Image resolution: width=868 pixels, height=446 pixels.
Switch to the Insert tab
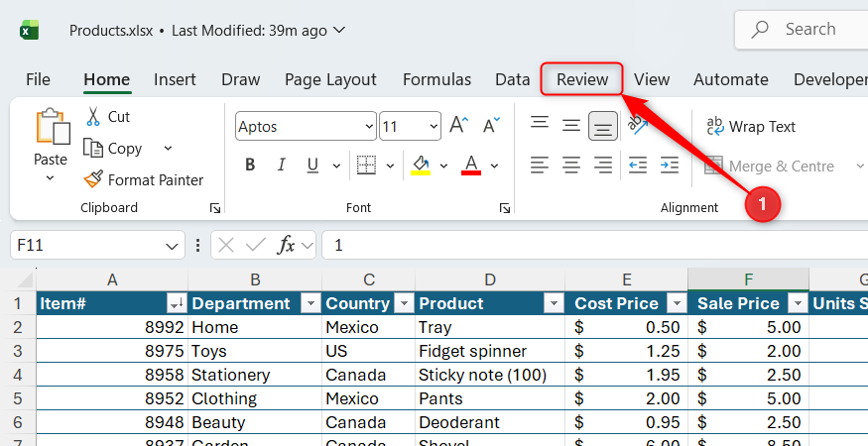click(x=175, y=79)
